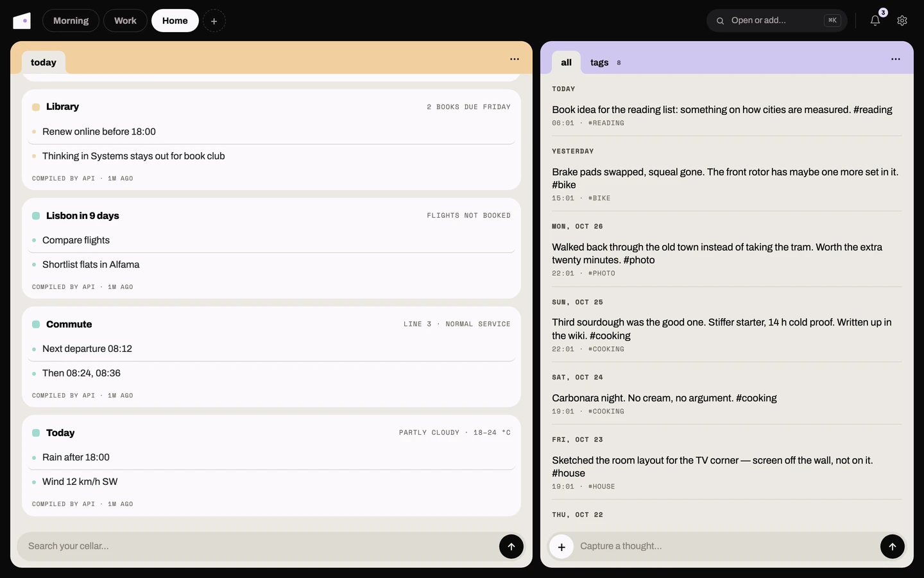Add a new workspace tab

tap(214, 21)
